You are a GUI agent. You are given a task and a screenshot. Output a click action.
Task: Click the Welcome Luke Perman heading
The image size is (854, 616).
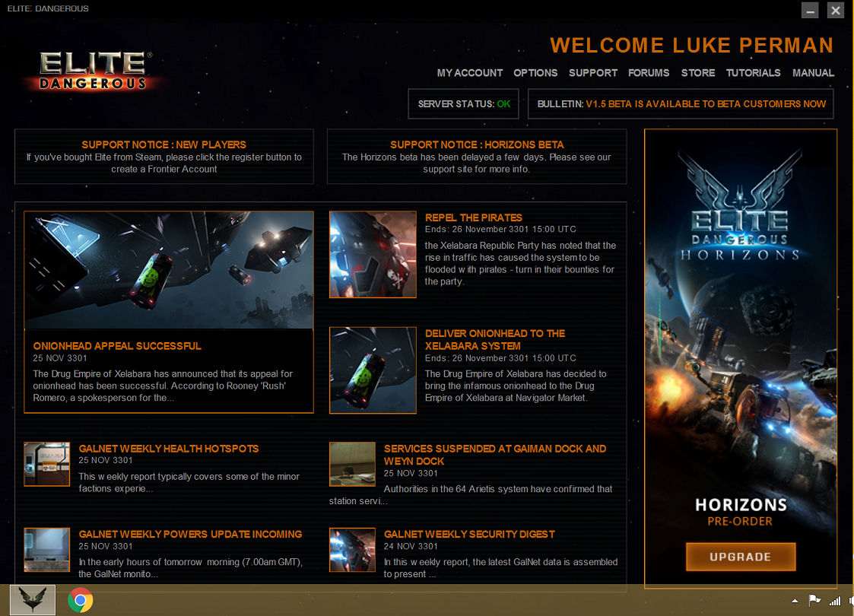692,45
